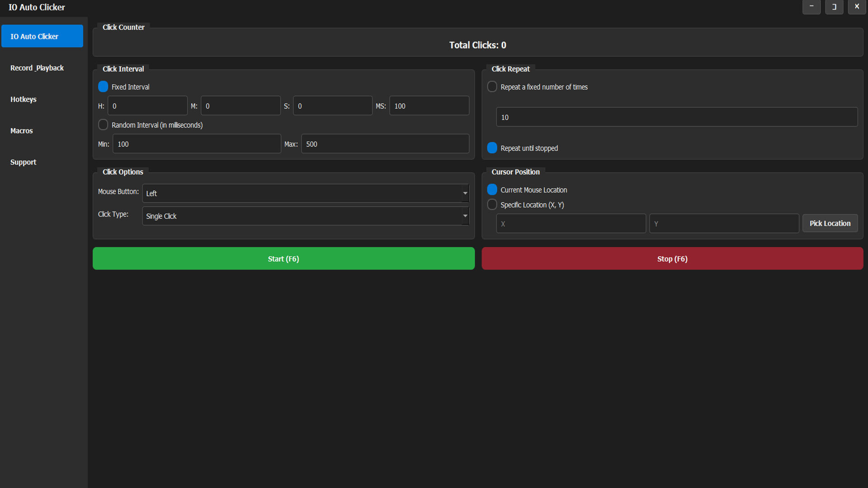This screenshot has width=868, height=488.
Task: Enable Current Mouse Location
Action: [x=492, y=189]
